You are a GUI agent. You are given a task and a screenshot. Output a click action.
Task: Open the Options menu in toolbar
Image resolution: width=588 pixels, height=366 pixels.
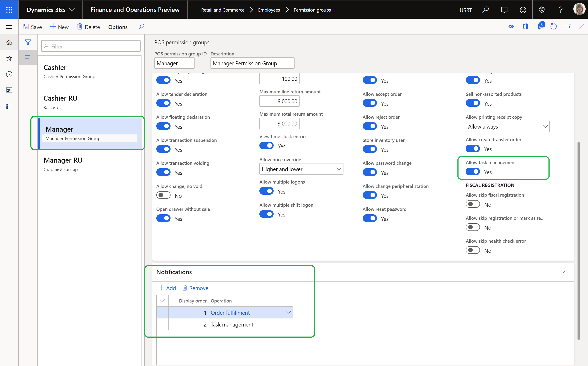(x=118, y=27)
